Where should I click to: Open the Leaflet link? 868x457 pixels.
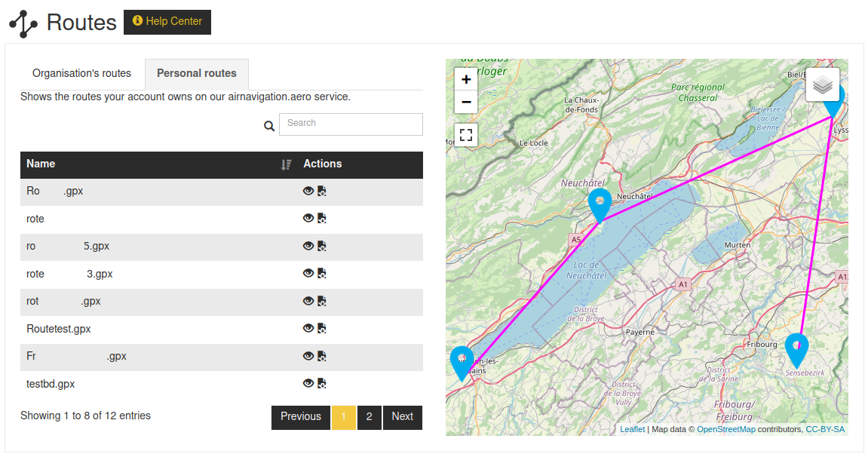(632, 429)
